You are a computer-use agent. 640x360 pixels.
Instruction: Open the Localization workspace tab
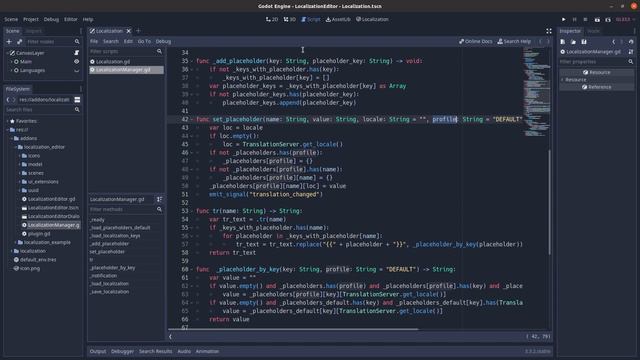point(372,19)
